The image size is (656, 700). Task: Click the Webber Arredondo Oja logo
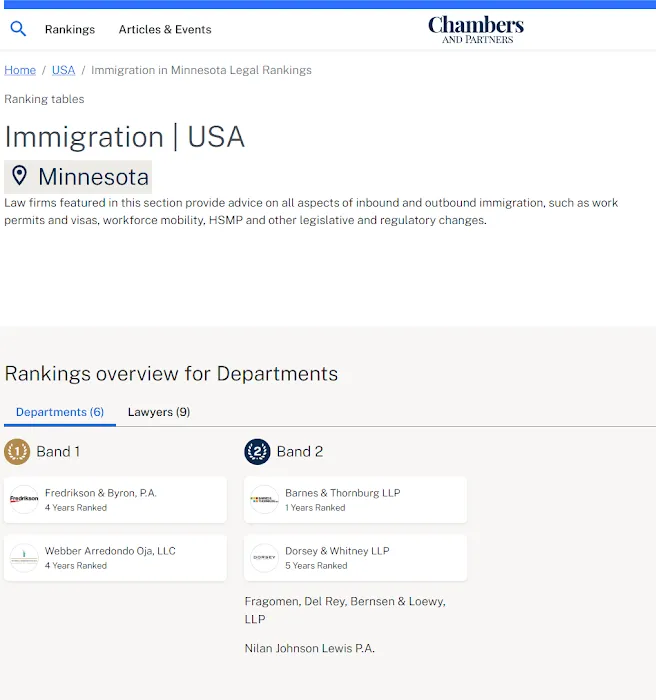[x=24, y=558]
